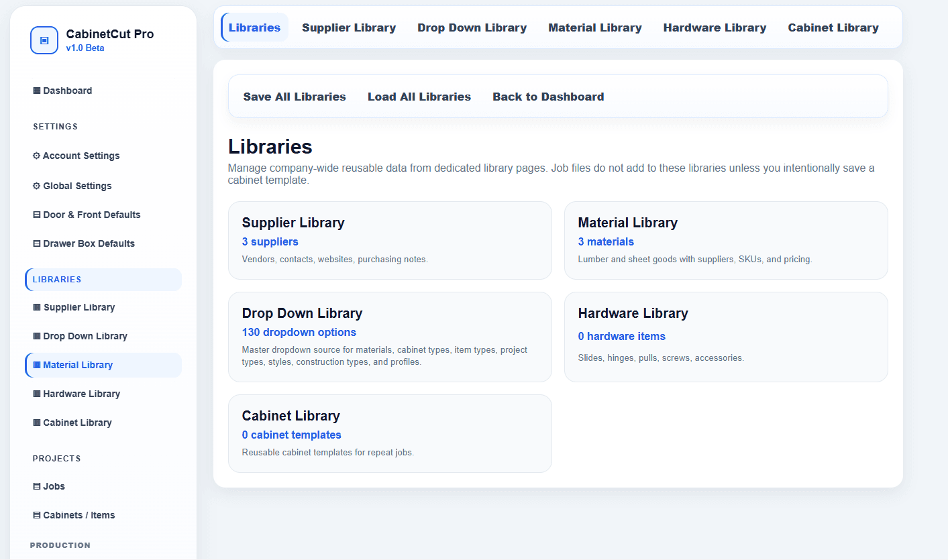The image size is (948, 560).
Task: Click the '3 materials' count link
Action: coord(606,241)
